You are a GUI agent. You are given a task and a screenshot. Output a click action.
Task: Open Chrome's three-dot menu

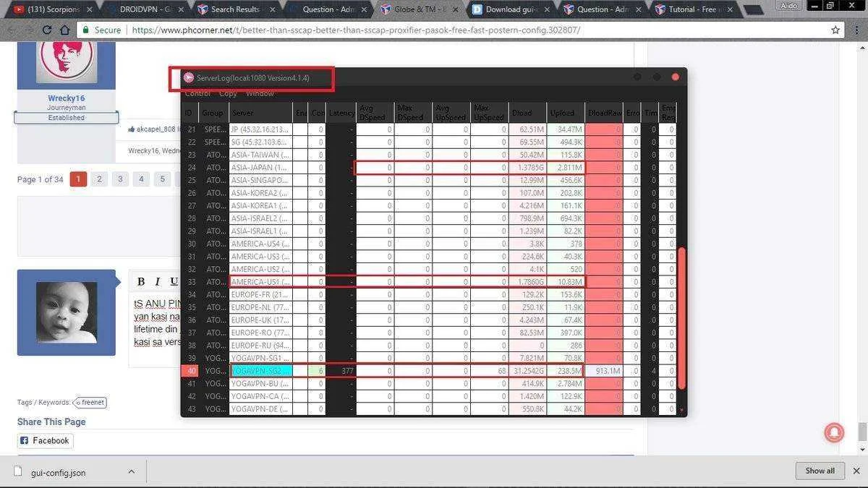856,30
